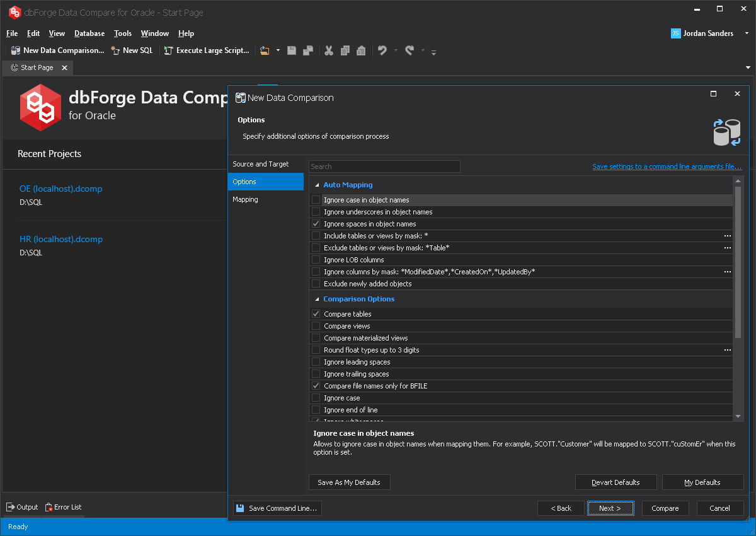Enable Compare views option
Screen dimensions: 756x536
tap(316, 326)
